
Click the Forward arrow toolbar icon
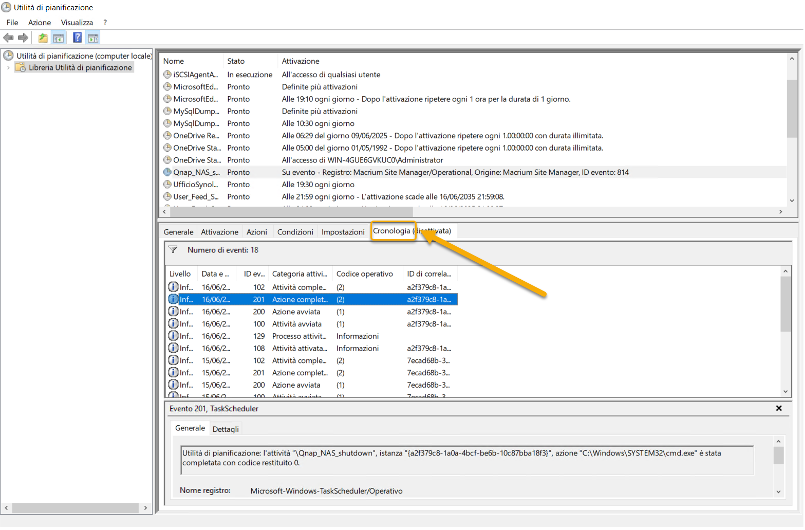(22, 37)
